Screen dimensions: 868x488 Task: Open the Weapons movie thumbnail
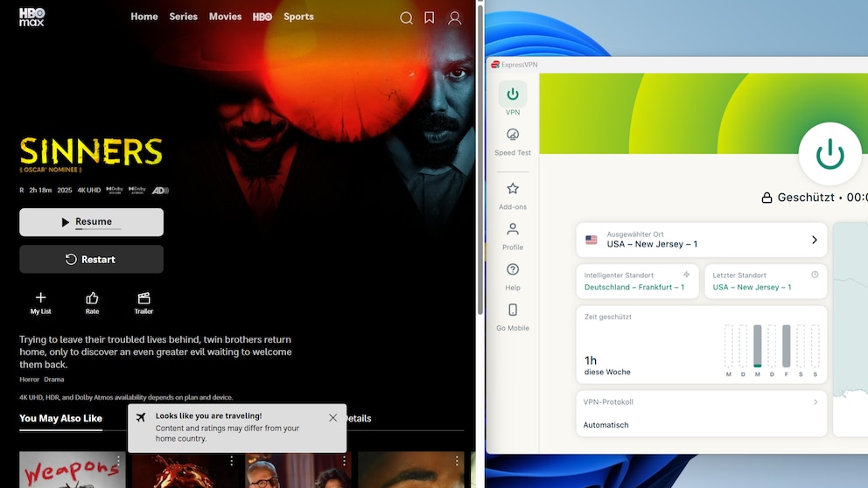(73, 470)
